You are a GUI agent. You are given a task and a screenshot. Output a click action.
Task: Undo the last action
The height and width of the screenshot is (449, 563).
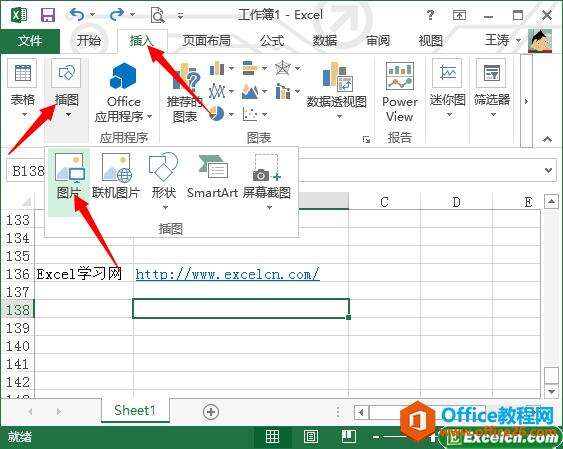pos(77,15)
